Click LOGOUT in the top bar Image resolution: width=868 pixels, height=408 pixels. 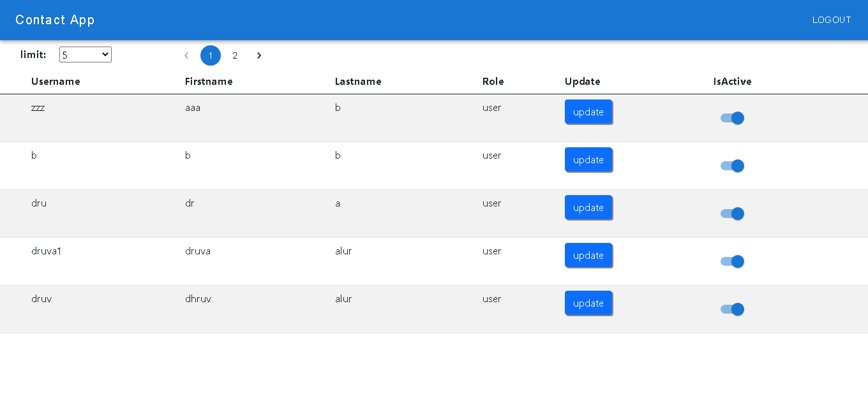pyautogui.click(x=832, y=20)
